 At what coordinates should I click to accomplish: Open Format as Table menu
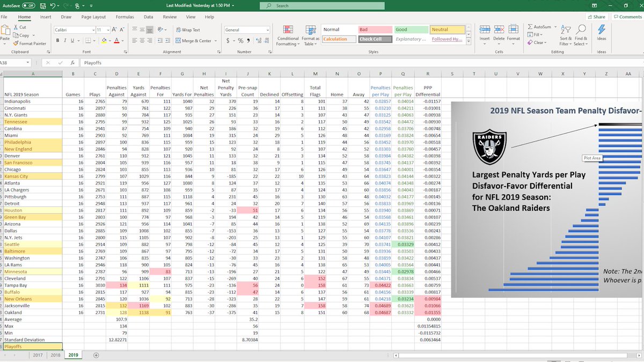click(x=310, y=35)
